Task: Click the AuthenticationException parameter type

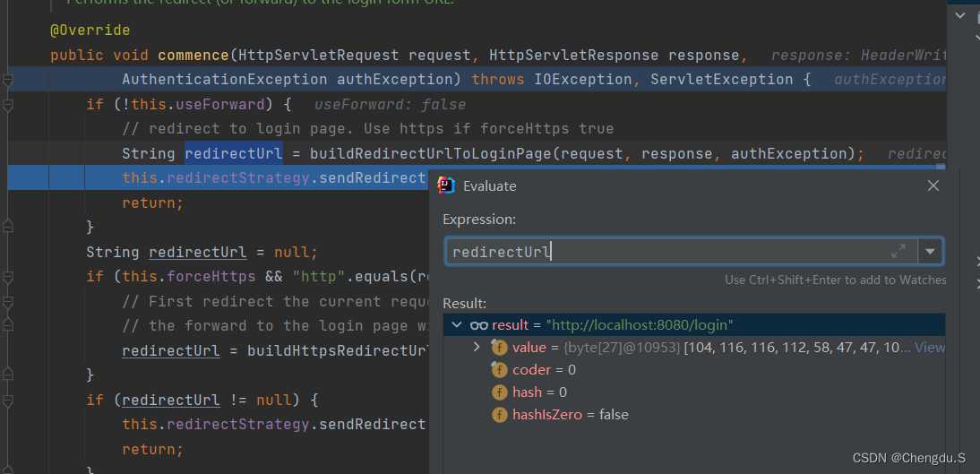Action: pos(224,80)
